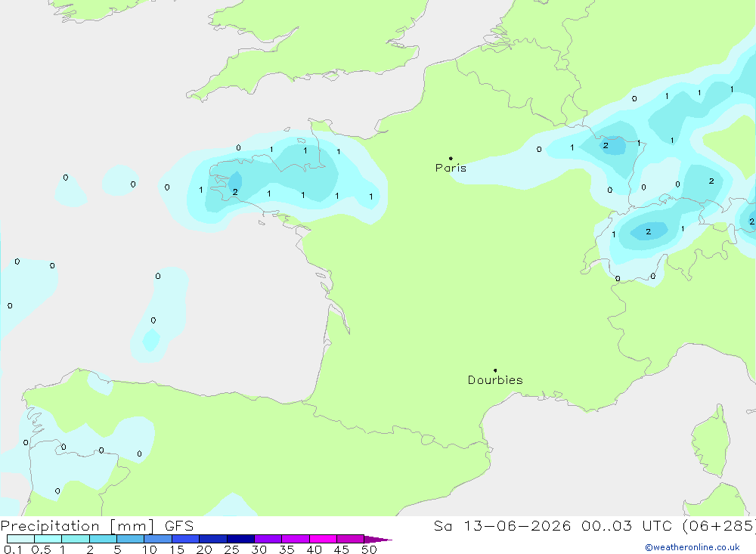Viewport: 756px width, 554px height.
Task: Click the legend value 10
Action: (x=150, y=549)
